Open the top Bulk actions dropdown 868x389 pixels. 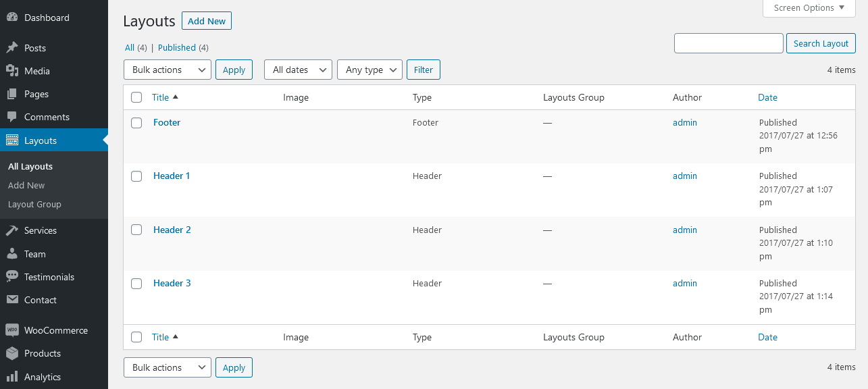click(x=168, y=70)
